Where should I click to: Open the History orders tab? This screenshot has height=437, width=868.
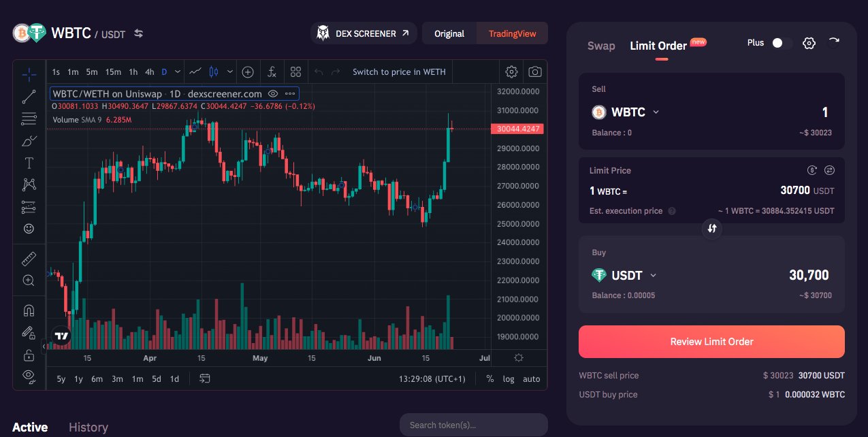tap(89, 427)
